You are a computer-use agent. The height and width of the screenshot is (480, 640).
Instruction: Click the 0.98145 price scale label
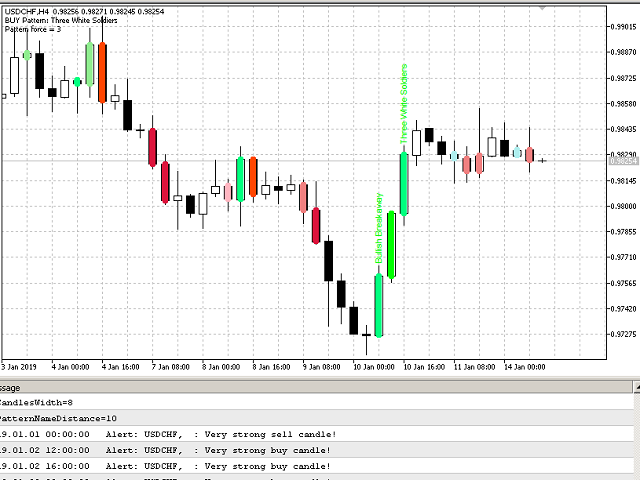point(623,181)
